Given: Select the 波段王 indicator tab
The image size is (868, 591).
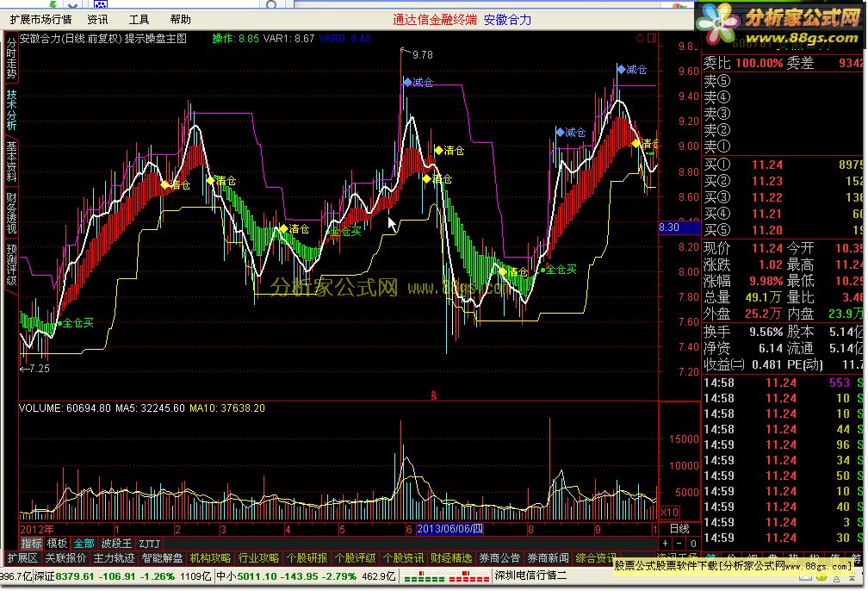Looking at the screenshot, I should pos(116,544).
